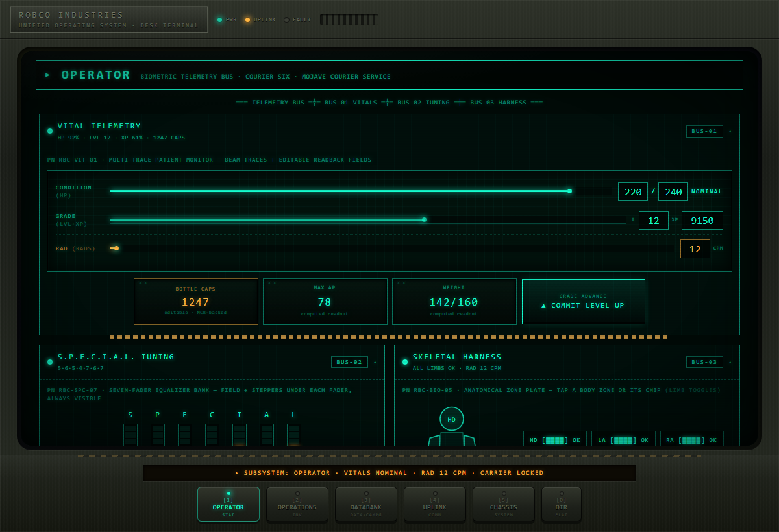
Task: Edit the current HP field showing 220
Action: coord(633,192)
